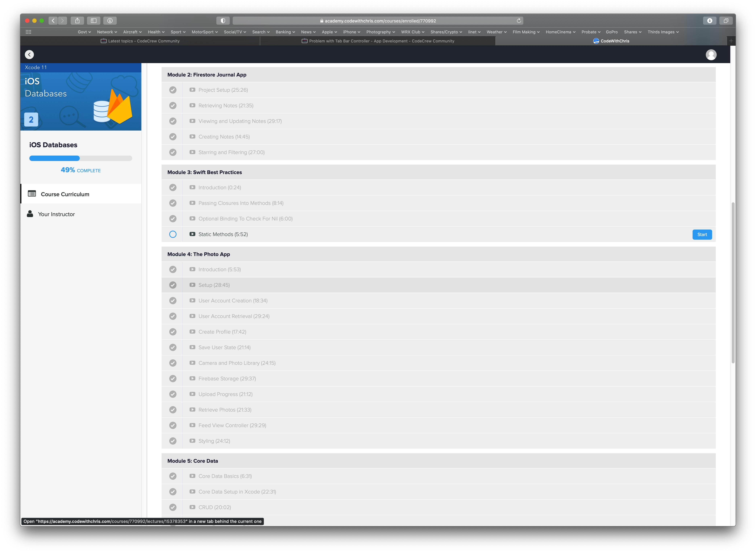
Task: Click the completed checkmark for Core Data Setup
Action: click(173, 492)
